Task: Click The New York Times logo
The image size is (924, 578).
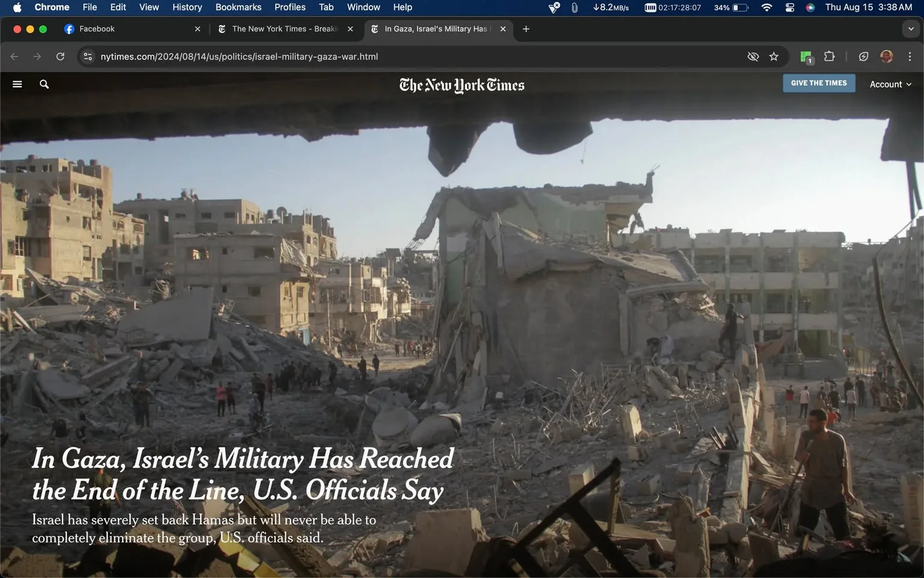Action: click(462, 85)
